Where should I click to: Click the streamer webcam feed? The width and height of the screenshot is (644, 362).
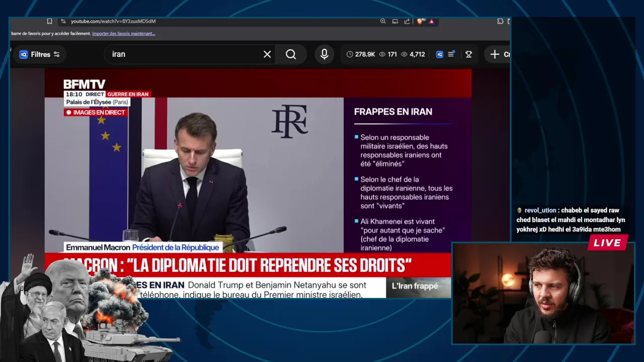(x=543, y=294)
